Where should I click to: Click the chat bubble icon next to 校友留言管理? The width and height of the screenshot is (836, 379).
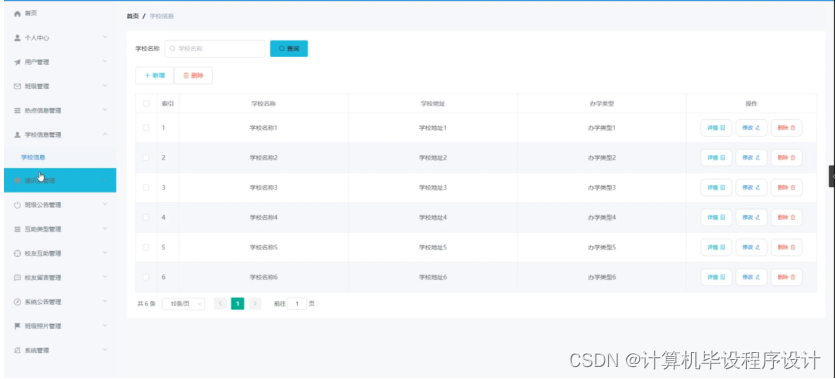(17, 278)
